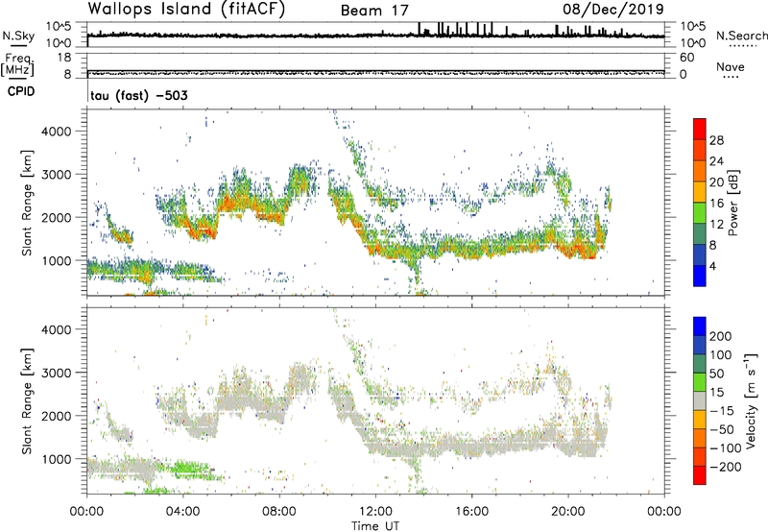
Task: Click the gray swatch in the velocity colorbar
Action: pyautogui.click(x=700, y=400)
